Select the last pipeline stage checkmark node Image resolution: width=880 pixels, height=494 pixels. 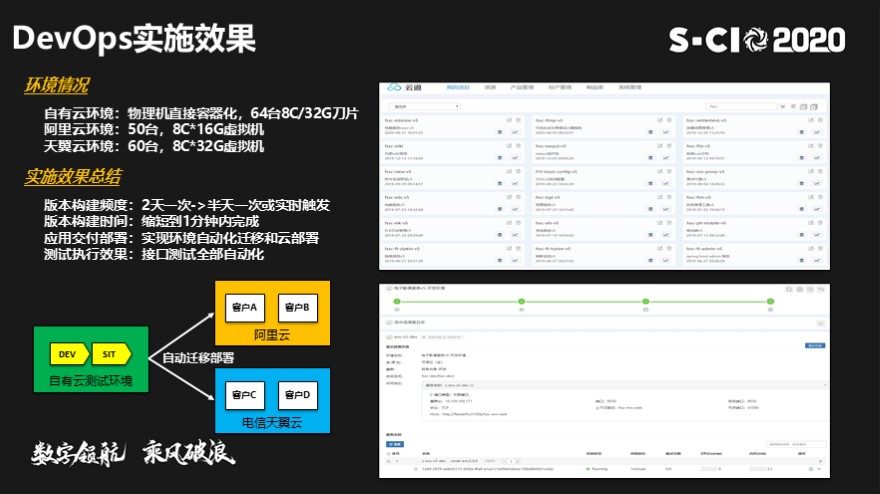tap(770, 301)
